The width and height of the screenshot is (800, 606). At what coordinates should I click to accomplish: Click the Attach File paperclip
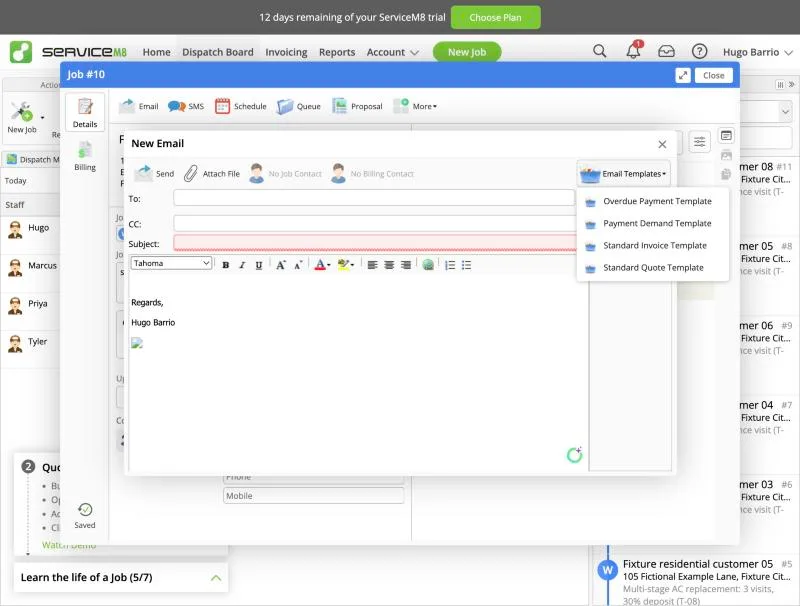coord(212,173)
